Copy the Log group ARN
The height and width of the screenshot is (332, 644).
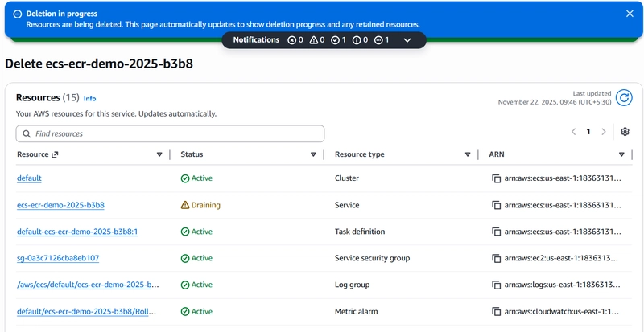[497, 285]
